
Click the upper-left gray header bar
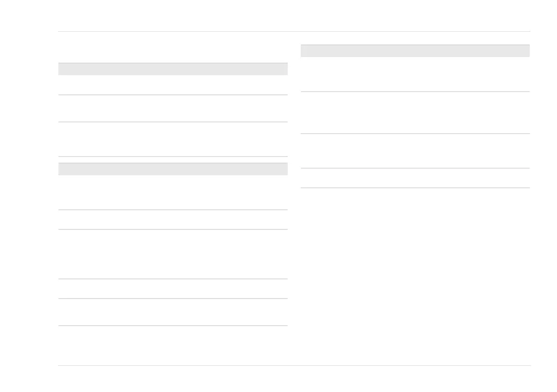pos(173,69)
